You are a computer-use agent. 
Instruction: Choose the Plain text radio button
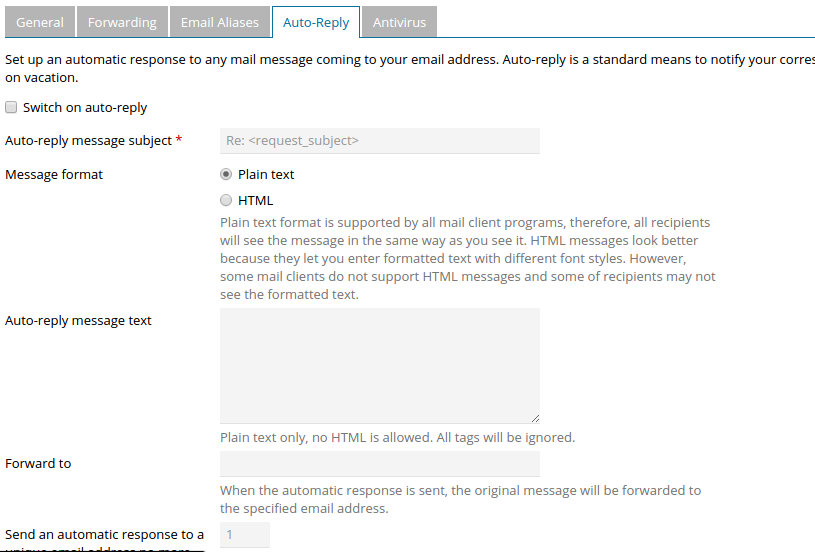pos(226,174)
